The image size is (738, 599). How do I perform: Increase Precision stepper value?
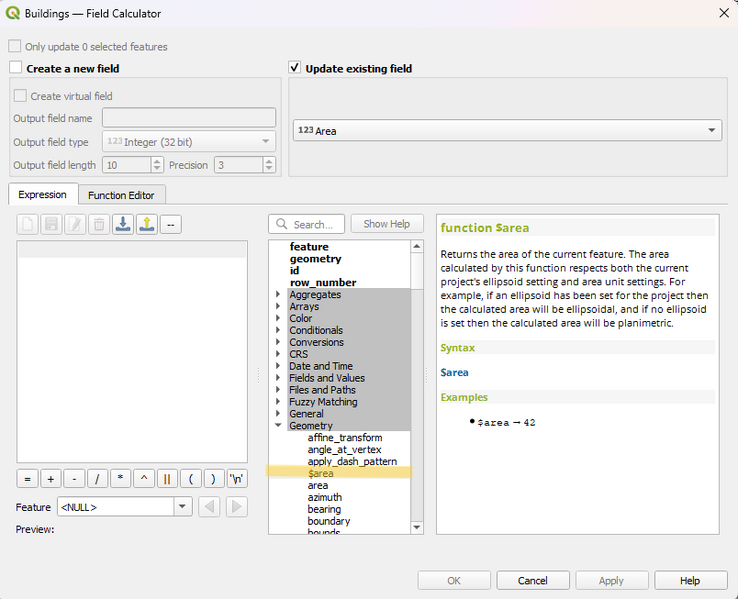pos(269,161)
